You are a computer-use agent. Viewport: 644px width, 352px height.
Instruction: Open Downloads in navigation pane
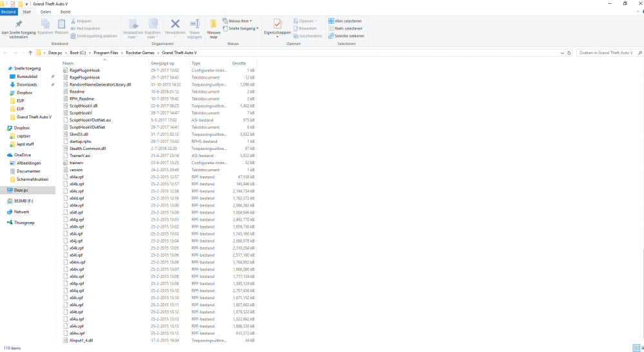pos(26,84)
